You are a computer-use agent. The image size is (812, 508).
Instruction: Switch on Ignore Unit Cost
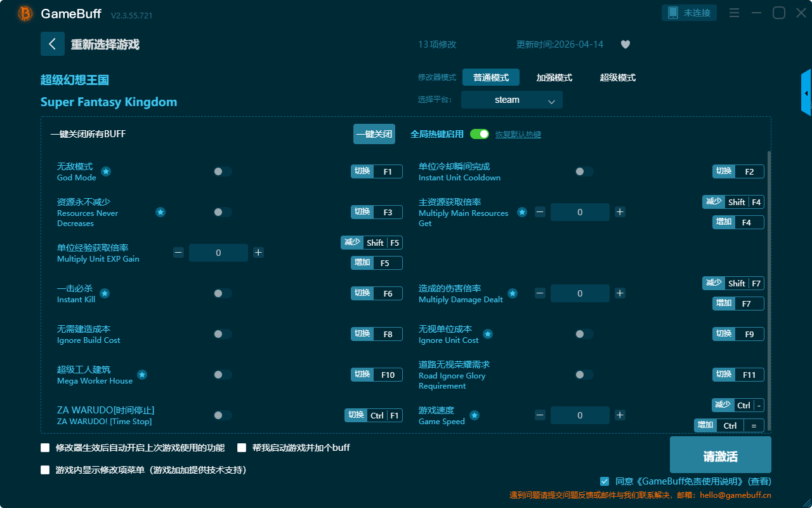coord(584,334)
